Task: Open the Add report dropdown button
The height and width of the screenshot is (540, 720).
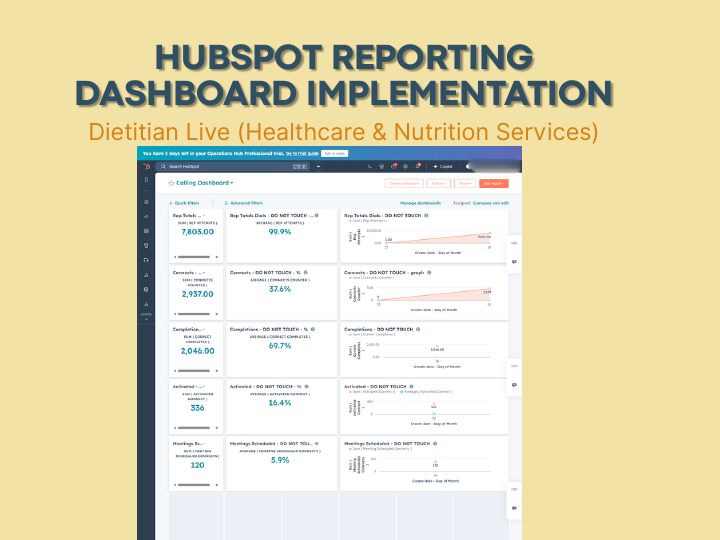Action: 494,183
